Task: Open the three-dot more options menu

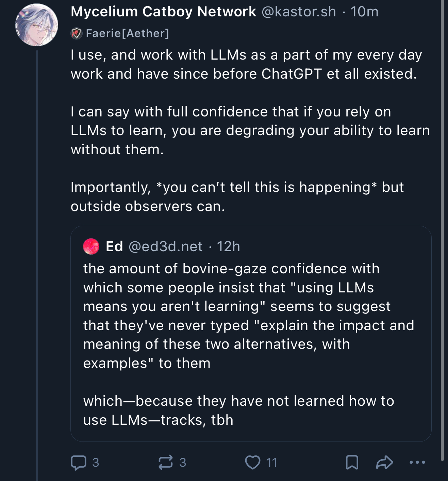Action: click(417, 463)
